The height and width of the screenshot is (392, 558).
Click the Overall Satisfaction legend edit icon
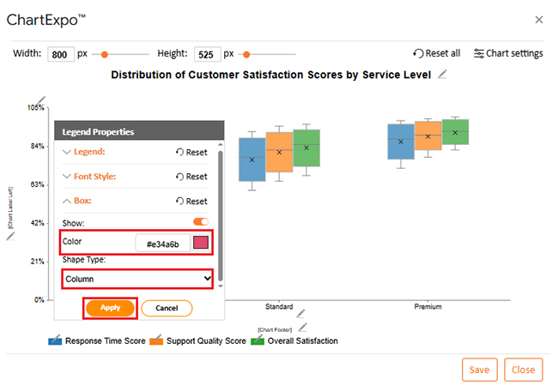point(257,341)
